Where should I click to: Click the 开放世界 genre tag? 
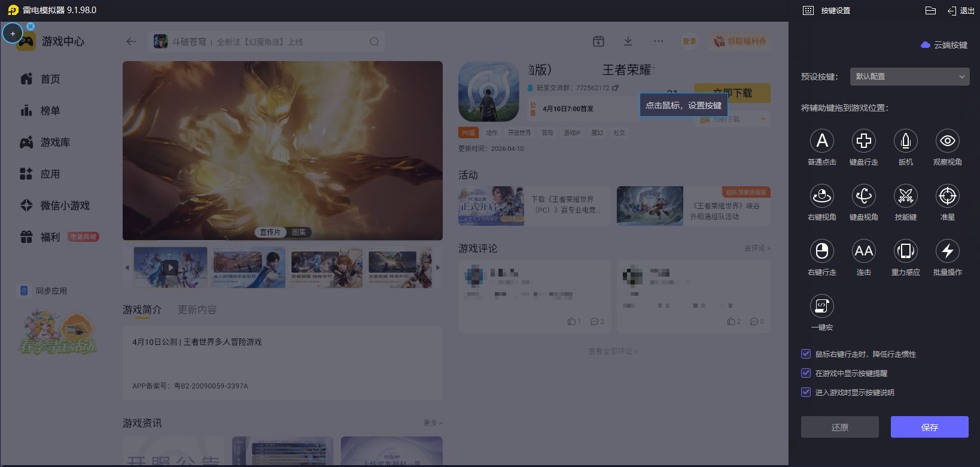(x=519, y=133)
